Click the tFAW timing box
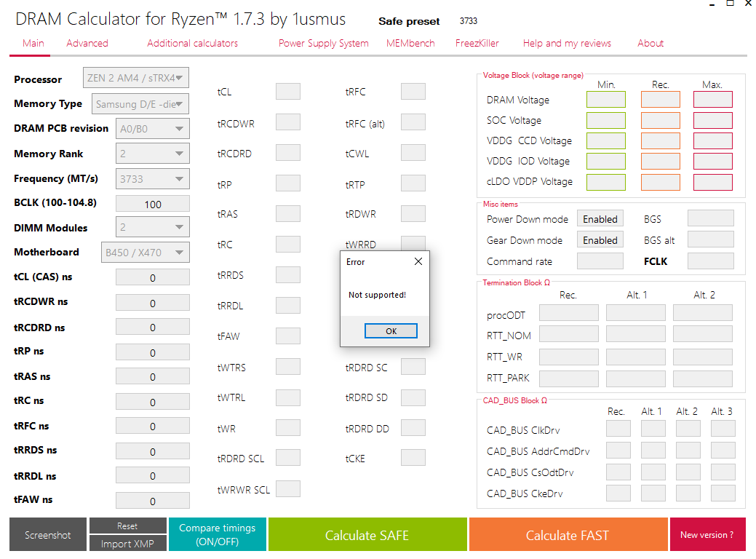This screenshot has height=559, width=756. 288,336
